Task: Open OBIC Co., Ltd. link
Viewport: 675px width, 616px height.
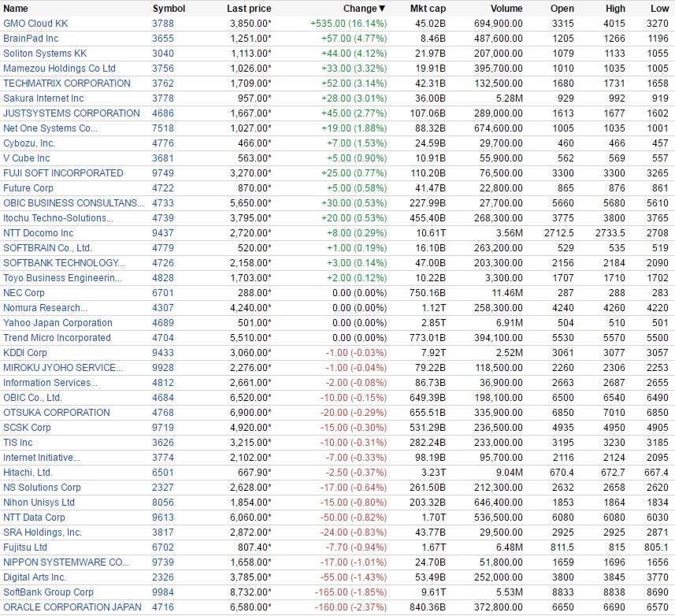Action: (32, 398)
